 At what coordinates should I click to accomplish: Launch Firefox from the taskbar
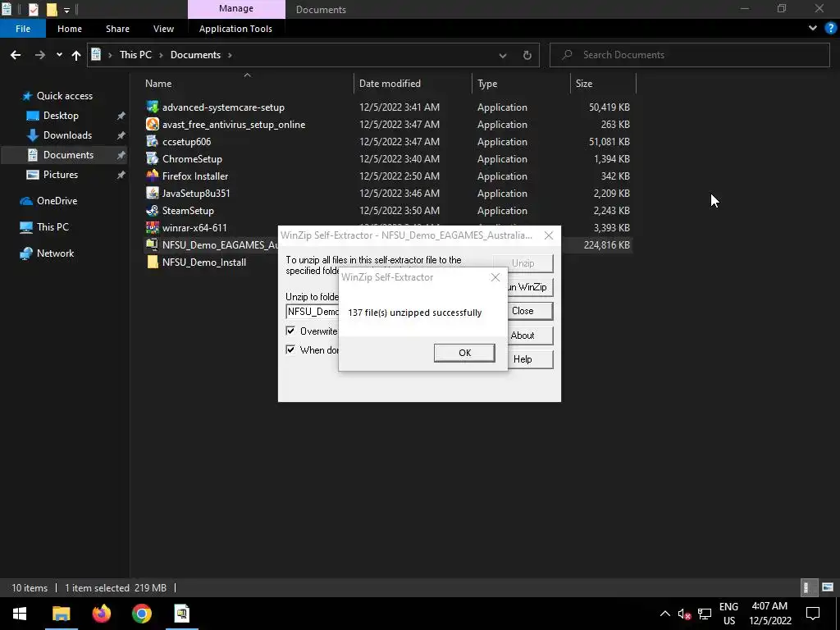pyautogui.click(x=101, y=614)
